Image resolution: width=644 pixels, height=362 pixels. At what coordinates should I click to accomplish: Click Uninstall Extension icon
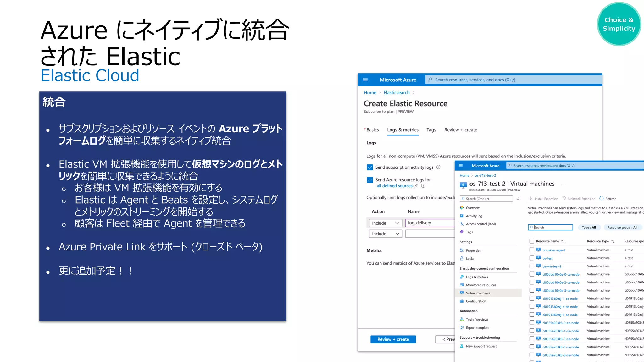click(x=564, y=199)
